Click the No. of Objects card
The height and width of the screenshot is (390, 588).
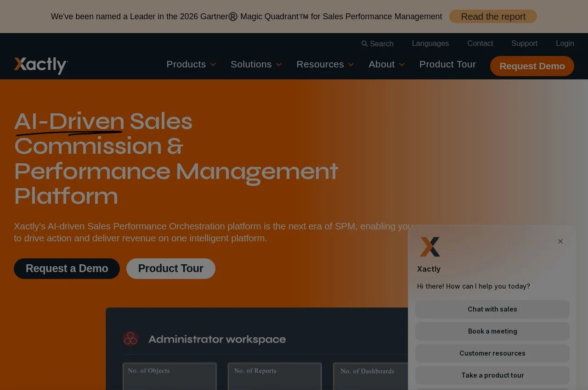click(x=170, y=376)
